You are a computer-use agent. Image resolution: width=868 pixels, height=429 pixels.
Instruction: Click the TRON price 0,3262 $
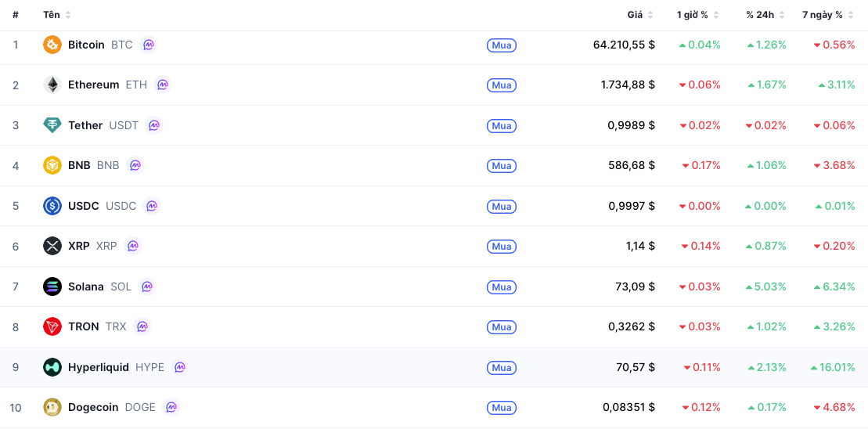tap(632, 326)
